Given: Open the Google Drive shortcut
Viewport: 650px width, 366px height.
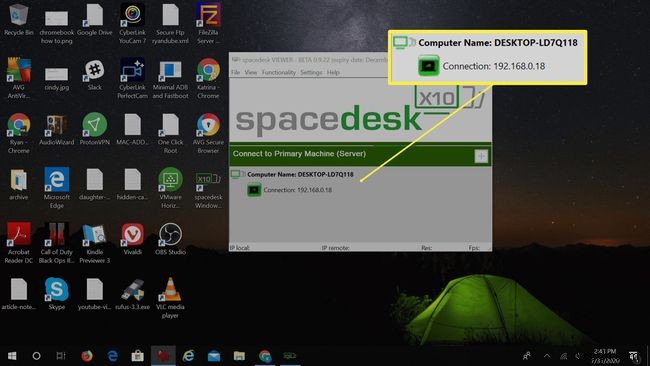Looking at the screenshot, I should tap(95, 20).
